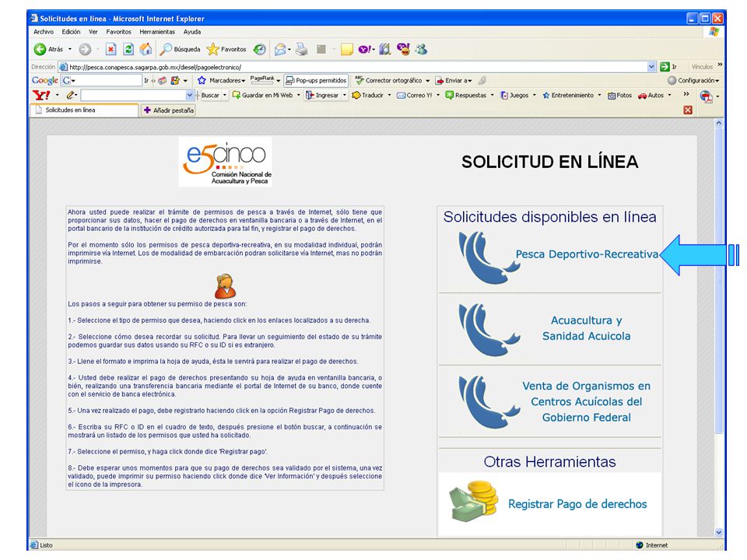Viewport: 747px width, 560px height.
Task: Open the Archivo menu
Action: pyautogui.click(x=44, y=32)
